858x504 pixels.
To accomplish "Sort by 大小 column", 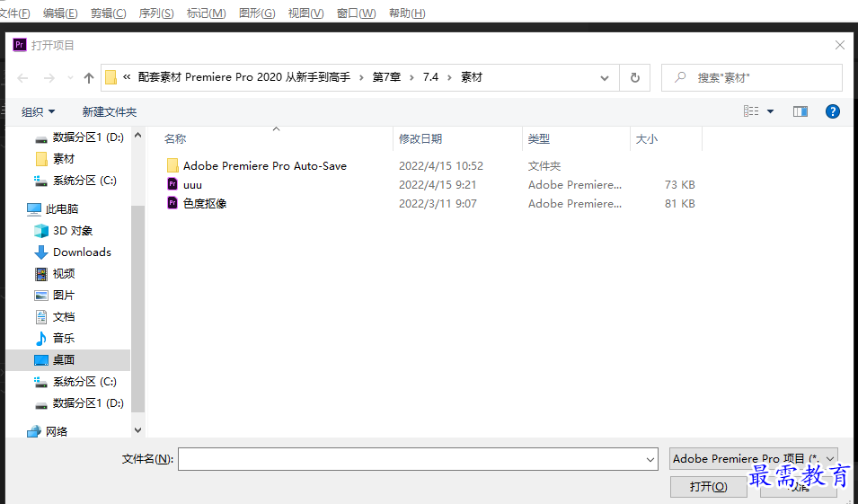I will (646, 139).
